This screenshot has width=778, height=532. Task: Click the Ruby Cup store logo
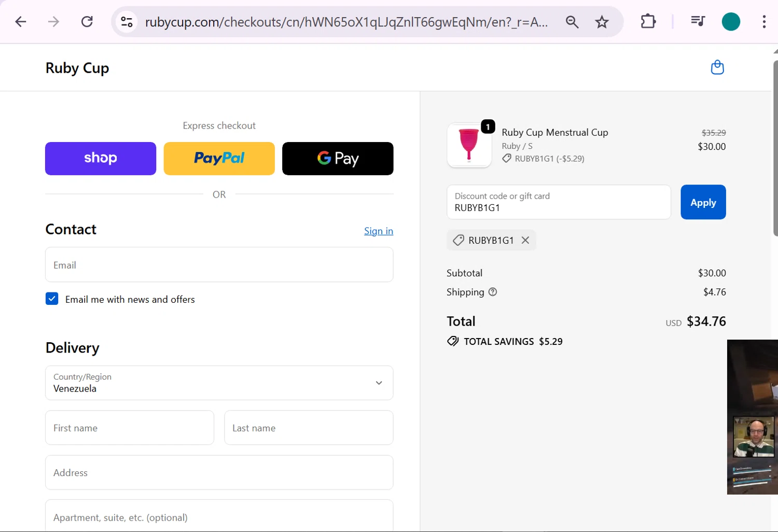77,68
